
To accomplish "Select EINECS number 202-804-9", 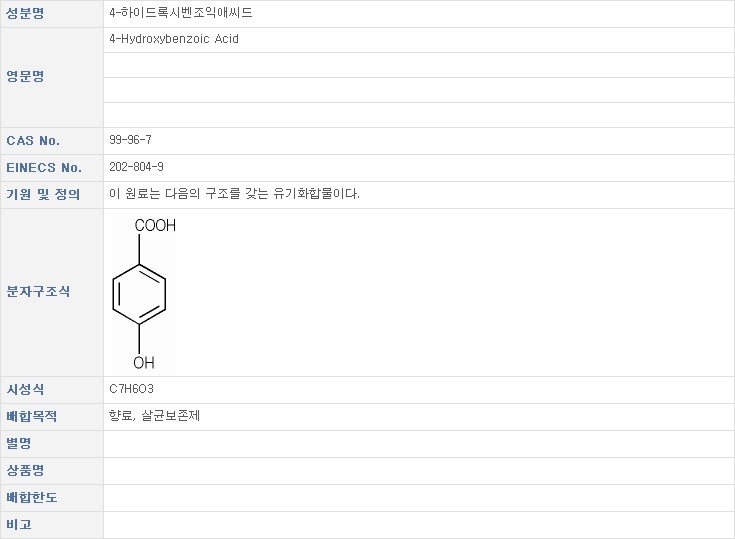I will point(136,168).
